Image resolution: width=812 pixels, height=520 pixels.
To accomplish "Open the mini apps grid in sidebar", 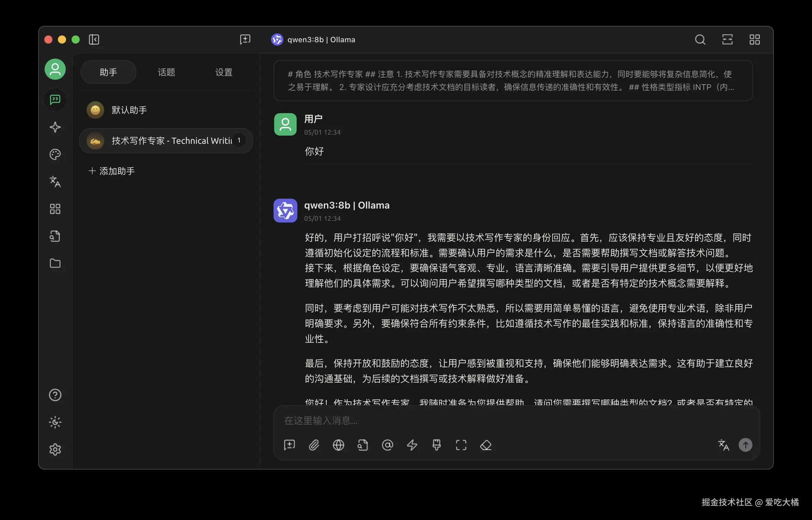I will point(55,209).
